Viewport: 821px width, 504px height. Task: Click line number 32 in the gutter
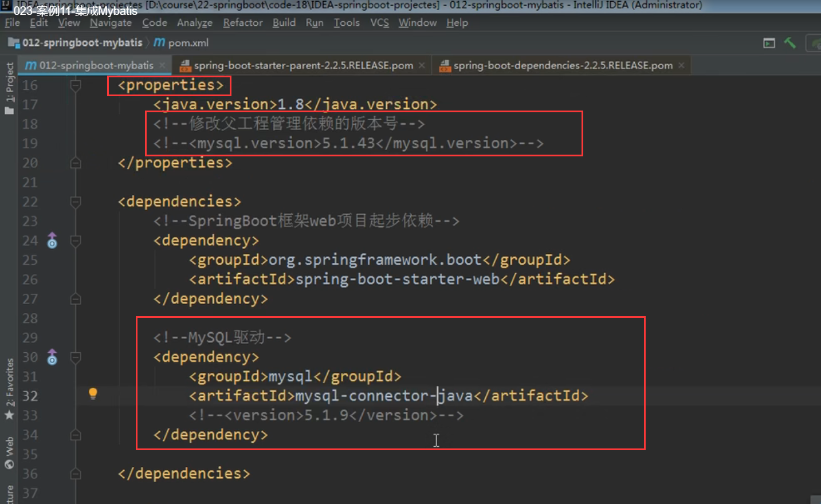pyautogui.click(x=30, y=396)
